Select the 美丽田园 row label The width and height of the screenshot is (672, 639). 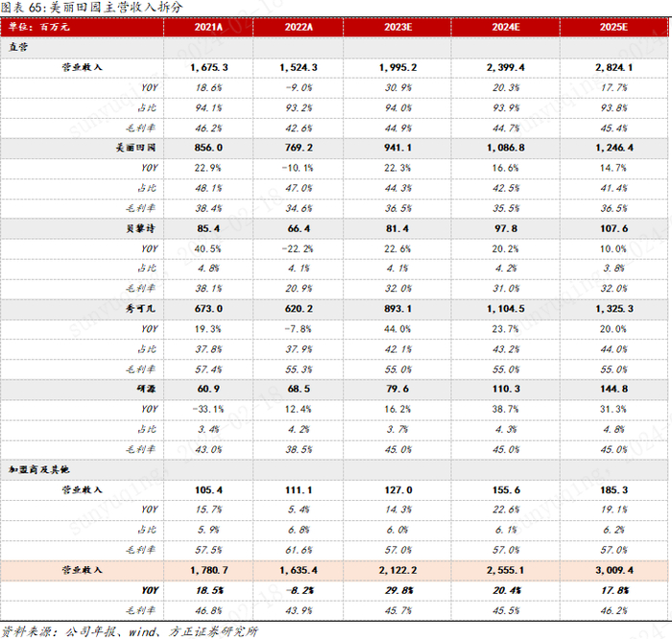135,148
